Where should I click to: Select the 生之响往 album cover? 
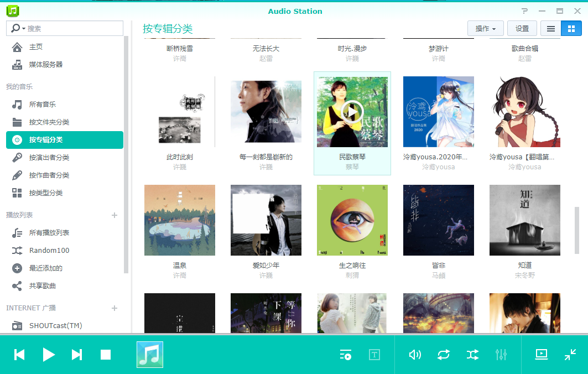(x=352, y=220)
